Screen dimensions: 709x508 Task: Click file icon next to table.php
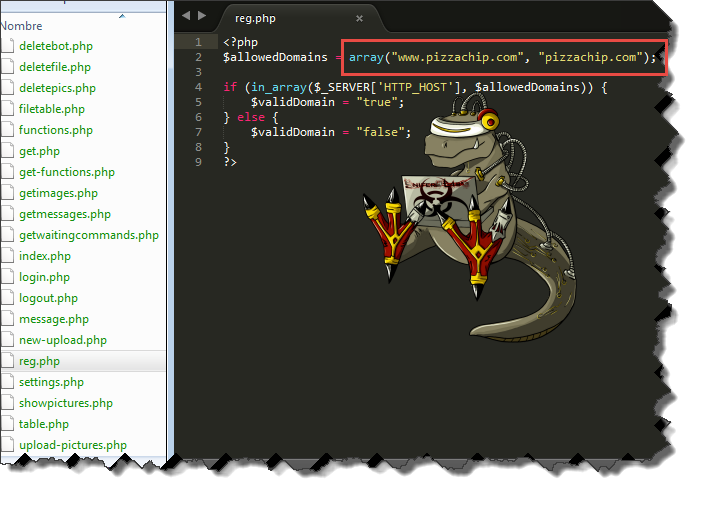[x=7, y=424]
